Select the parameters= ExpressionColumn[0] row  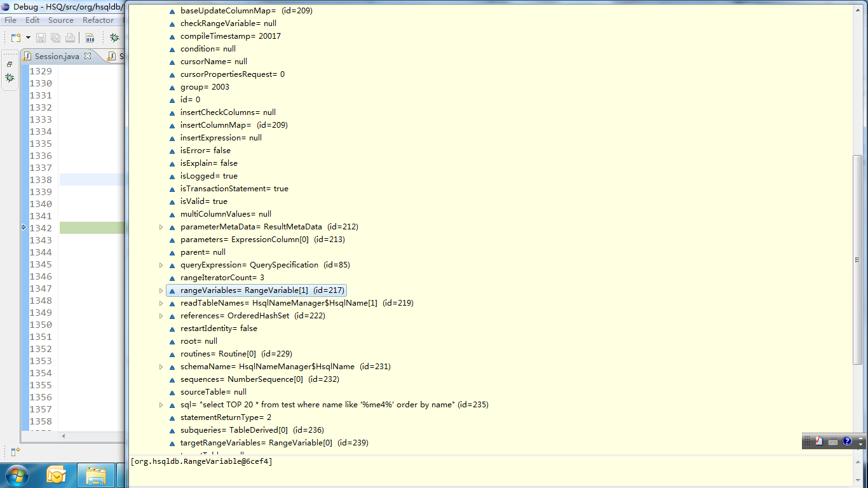[x=257, y=240]
